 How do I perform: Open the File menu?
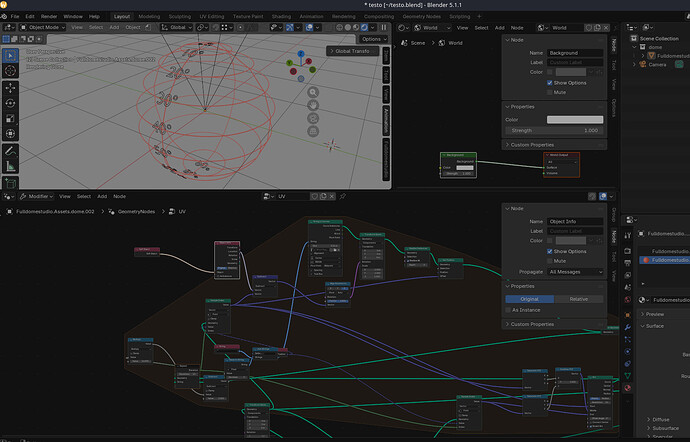[x=15, y=16]
